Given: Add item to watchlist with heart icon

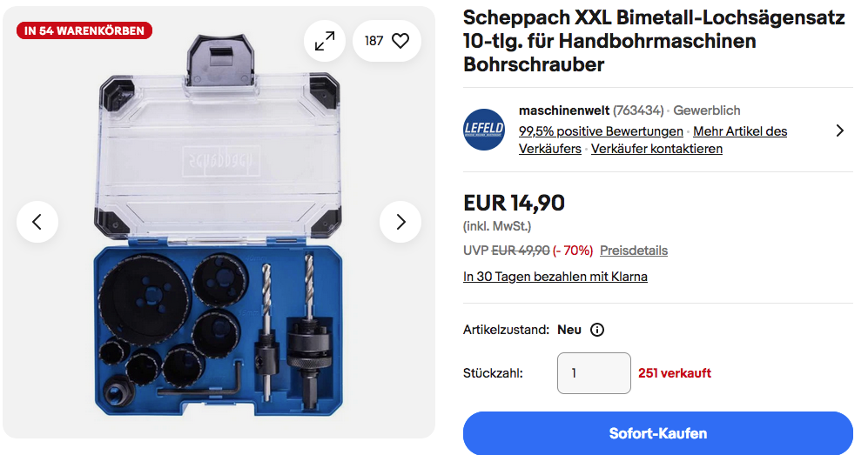Looking at the screenshot, I should (400, 41).
